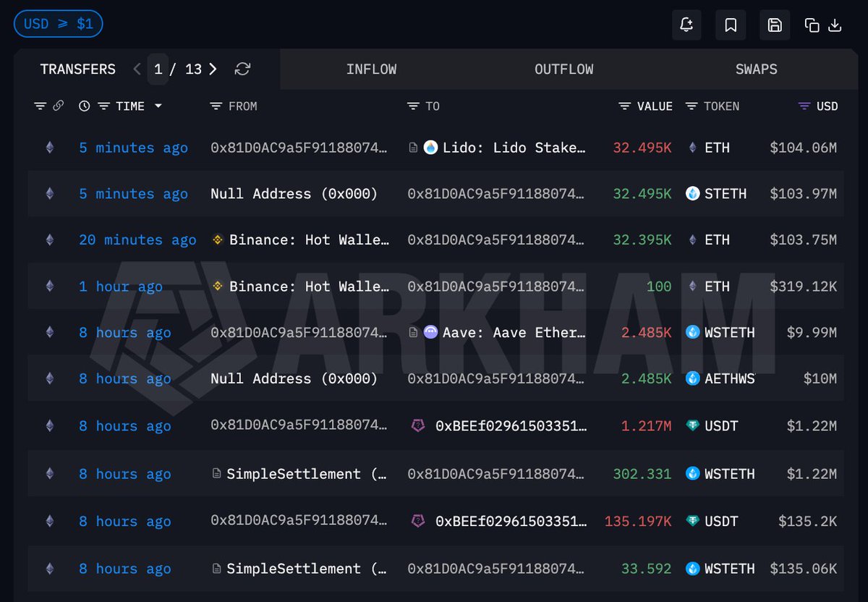Click the 0xBEEf icon in 135.197K row

417,521
